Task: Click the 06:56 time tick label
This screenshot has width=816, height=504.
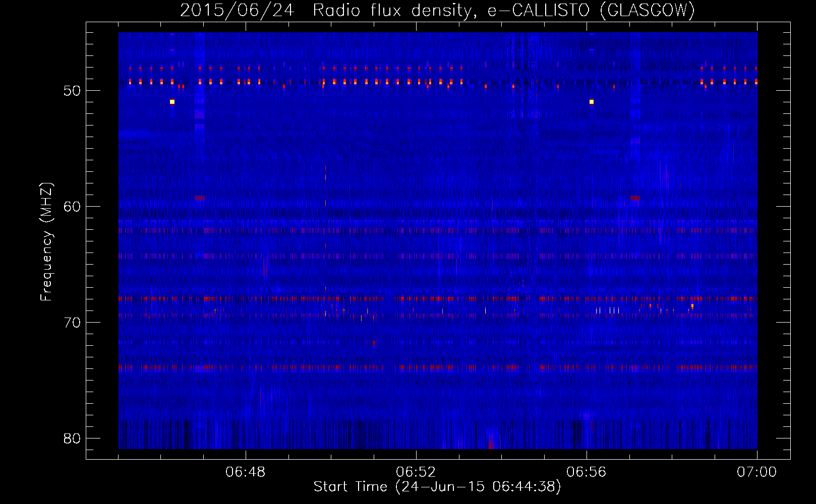Action: click(587, 472)
